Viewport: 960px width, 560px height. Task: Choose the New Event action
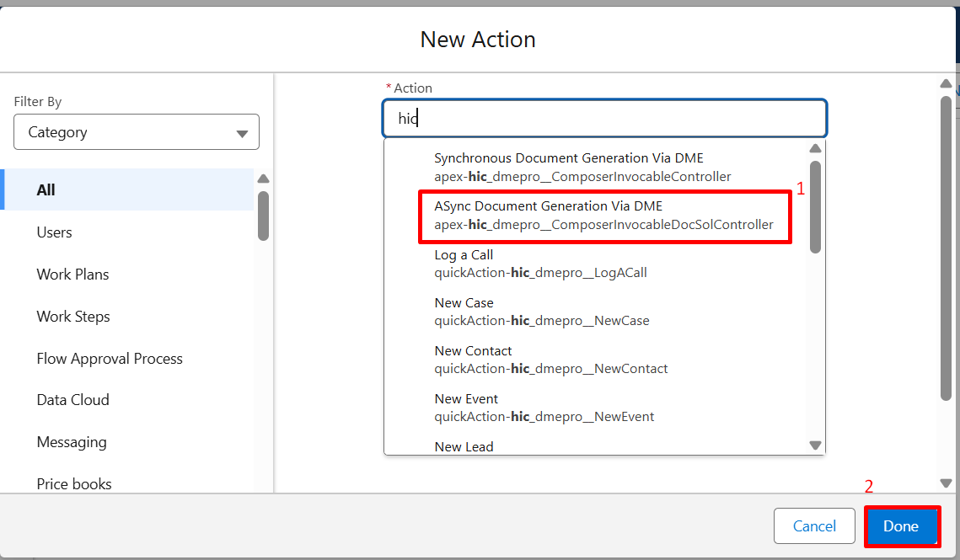(x=595, y=408)
